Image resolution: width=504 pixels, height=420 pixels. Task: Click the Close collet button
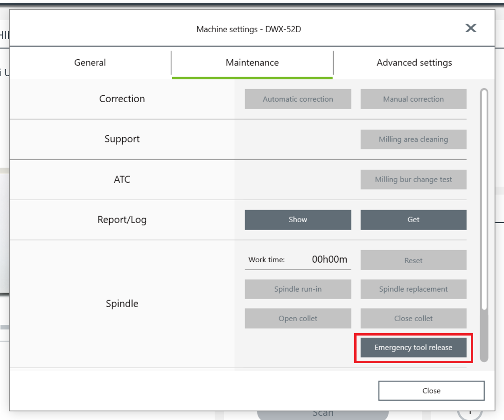[x=413, y=318]
